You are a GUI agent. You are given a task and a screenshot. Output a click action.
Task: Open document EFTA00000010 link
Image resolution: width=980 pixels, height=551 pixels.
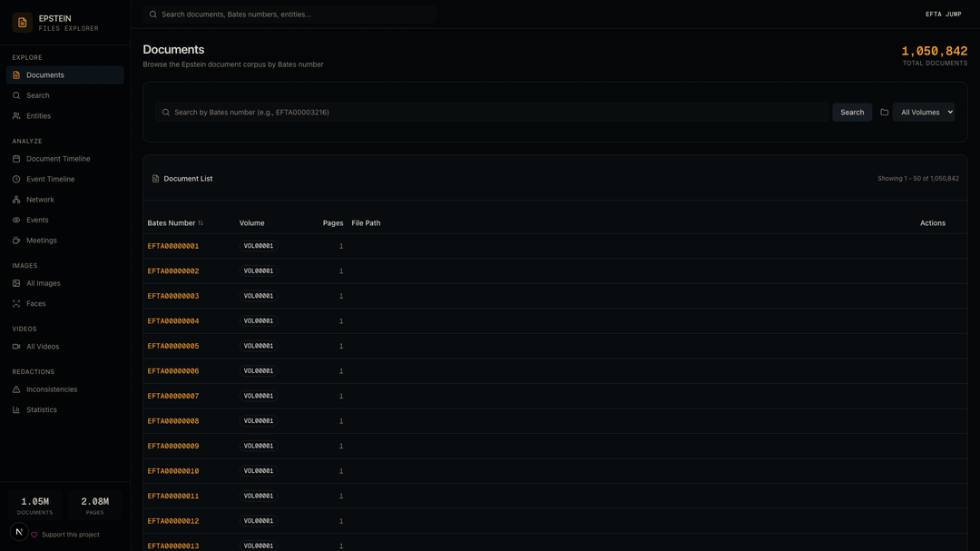173,471
